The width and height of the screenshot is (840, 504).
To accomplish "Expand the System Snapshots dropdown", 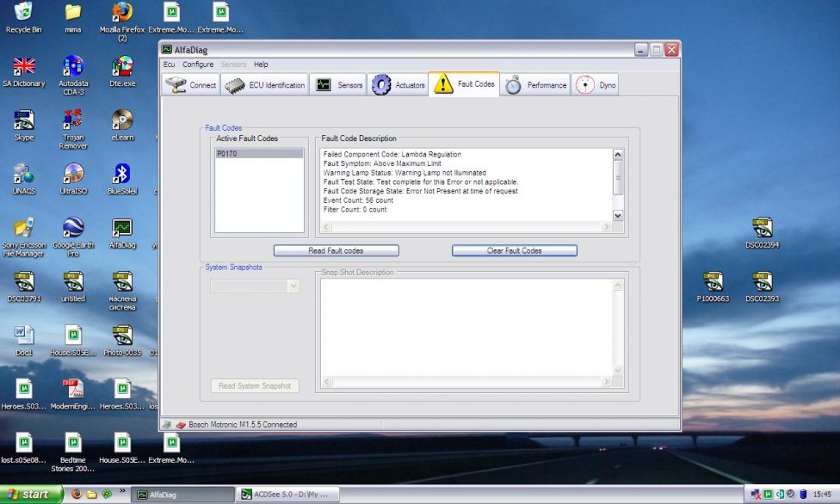I will (293, 286).
